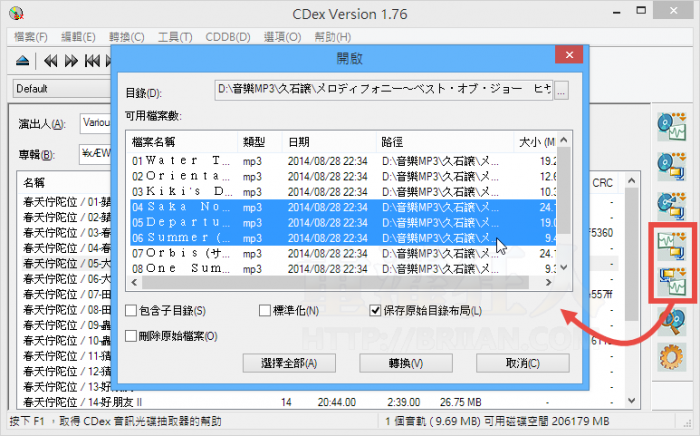The height and width of the screenshot is (436, 700).
Task: Click Convert WAV to compressed audio icon
Action: [672, 245]
